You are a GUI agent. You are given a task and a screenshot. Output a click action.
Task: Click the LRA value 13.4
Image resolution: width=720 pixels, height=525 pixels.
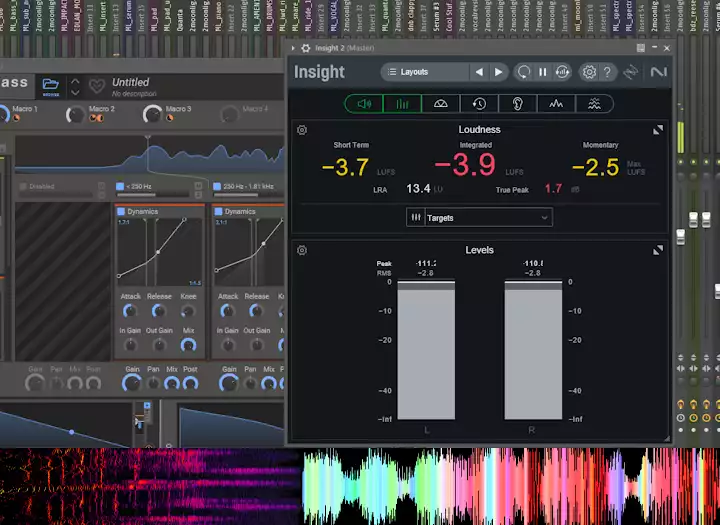click(x=418, y=189)
